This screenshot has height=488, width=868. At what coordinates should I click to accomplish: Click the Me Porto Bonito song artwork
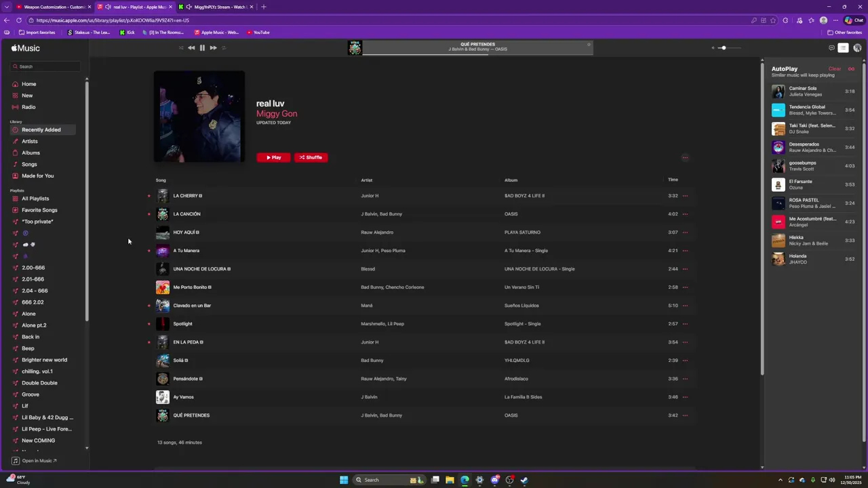point(162,287)
